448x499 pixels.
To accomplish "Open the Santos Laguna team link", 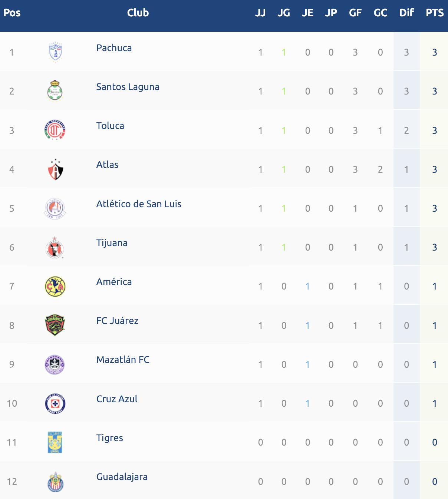I will [128, 87].
